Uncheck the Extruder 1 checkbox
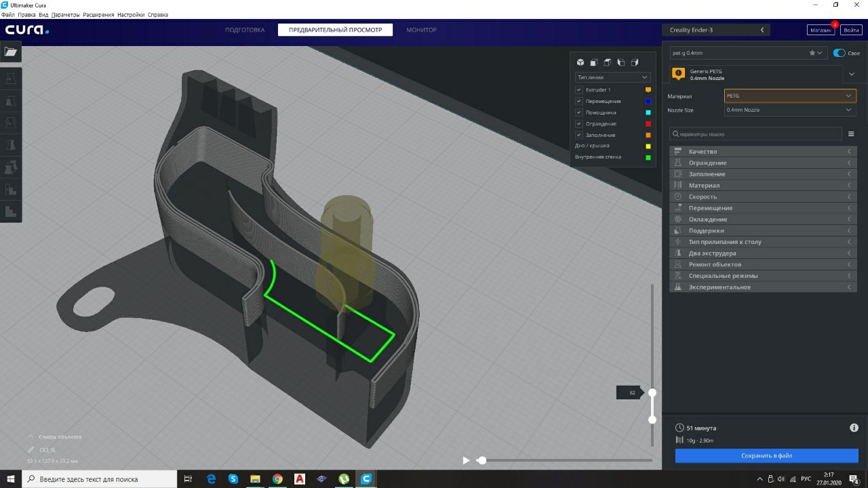Screen dimensions: 868x488 coord(578,89)
